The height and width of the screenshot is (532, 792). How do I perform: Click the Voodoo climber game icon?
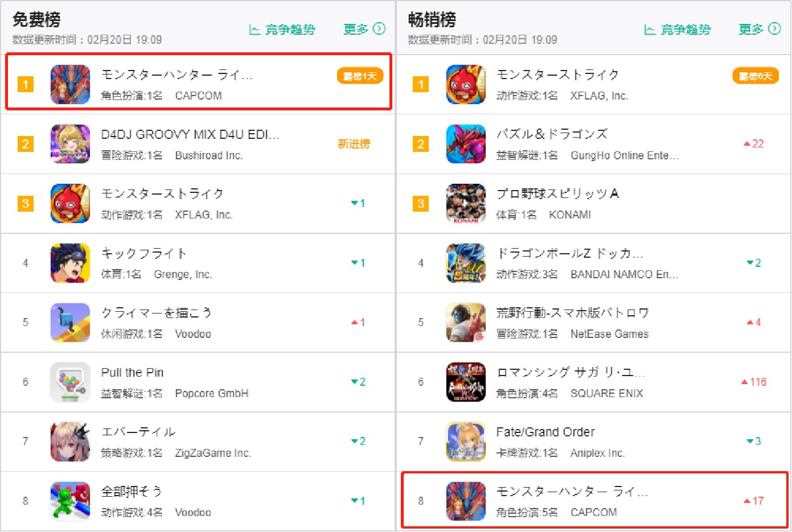(x=70, y=323)
